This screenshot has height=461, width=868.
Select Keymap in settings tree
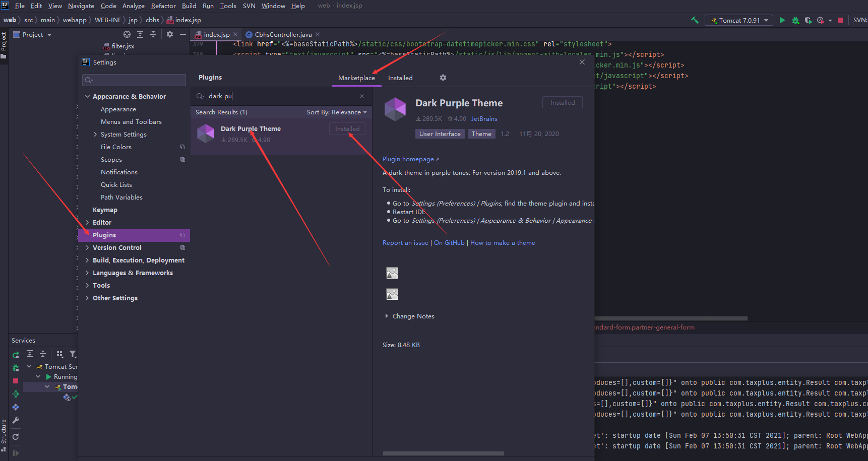coord(105,210)
